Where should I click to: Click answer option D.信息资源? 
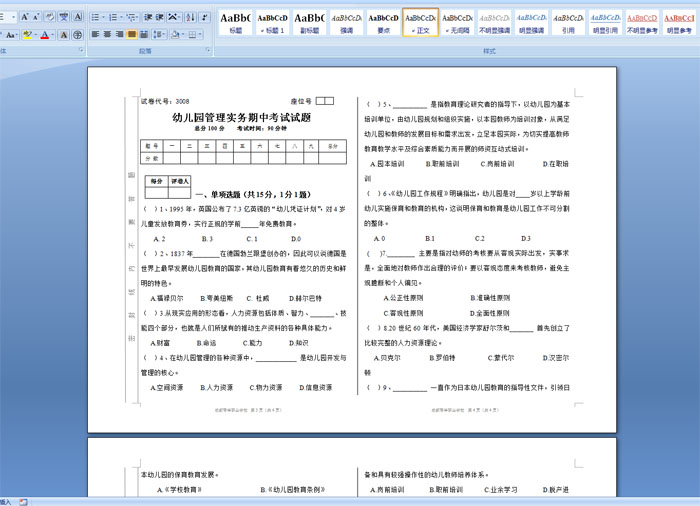tap(316, 388)
